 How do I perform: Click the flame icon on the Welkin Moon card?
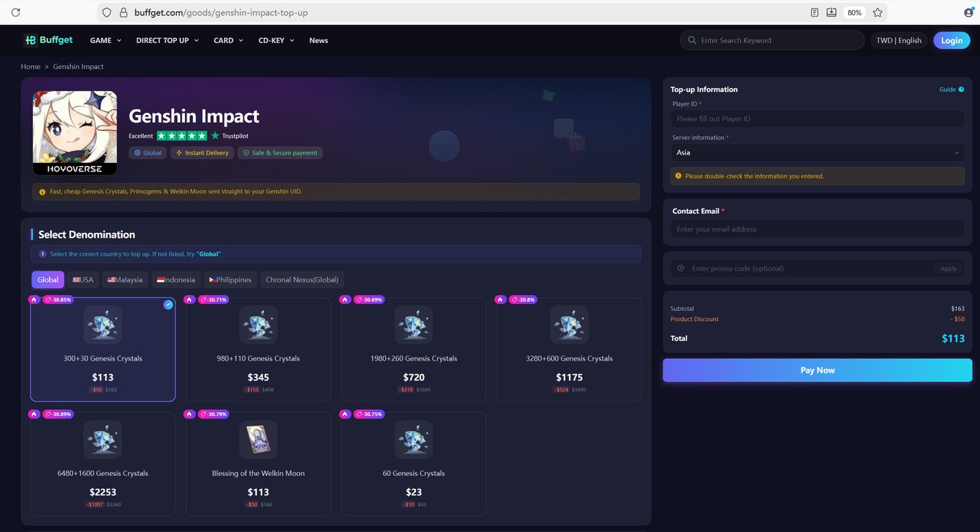pyautogui.click(x=189, y=414)
